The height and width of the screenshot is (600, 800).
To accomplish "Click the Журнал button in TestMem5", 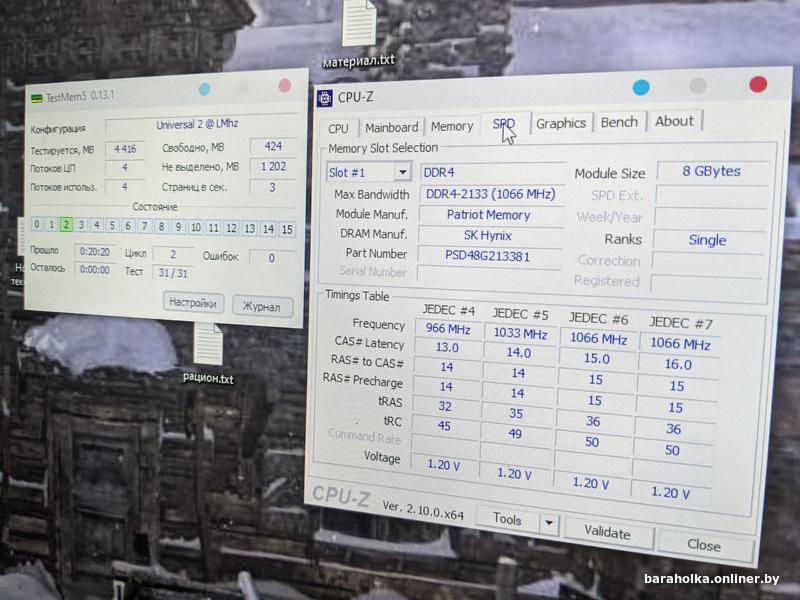I will 262,306.
